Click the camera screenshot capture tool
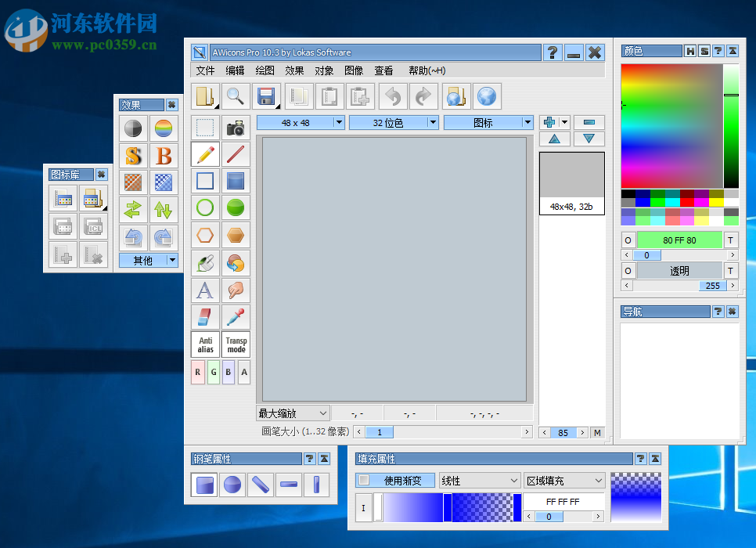This screenshot has height=548, width=756. pos(236,128)
